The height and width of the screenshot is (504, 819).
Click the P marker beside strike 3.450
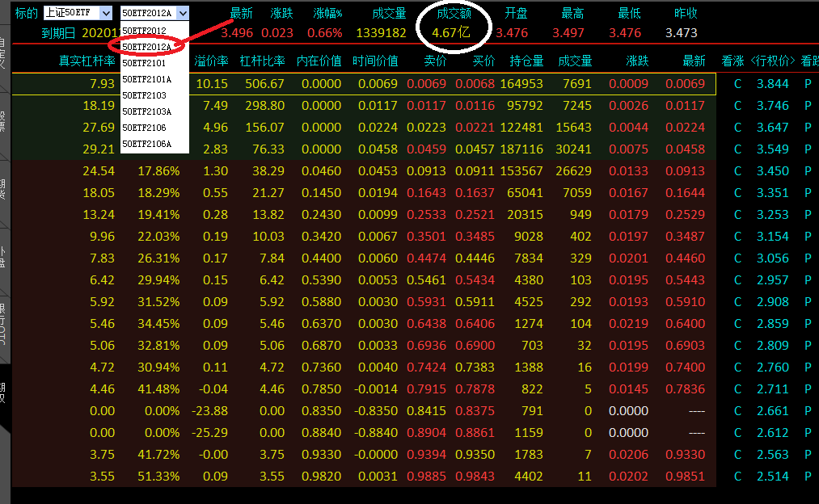(808, 171)
